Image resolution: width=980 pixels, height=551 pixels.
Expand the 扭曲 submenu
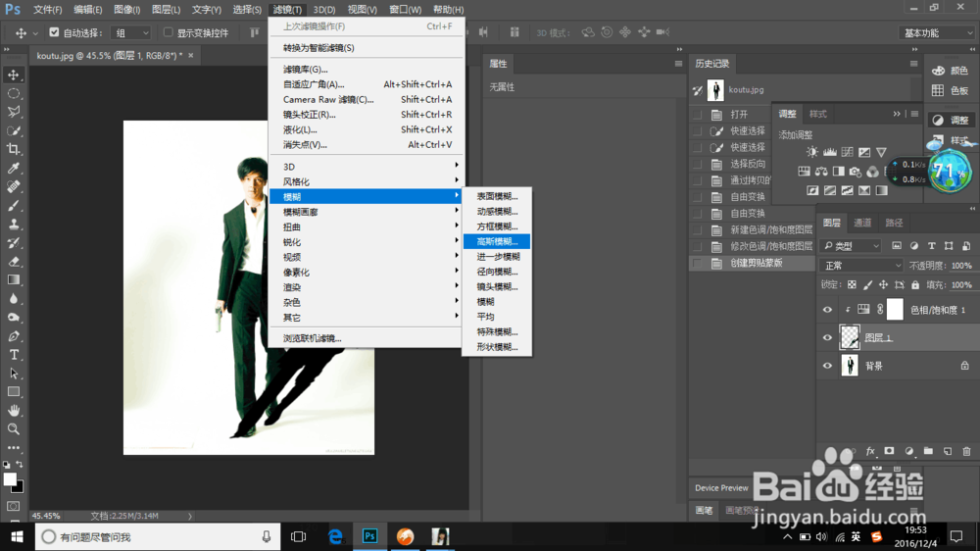click(367, 227)
